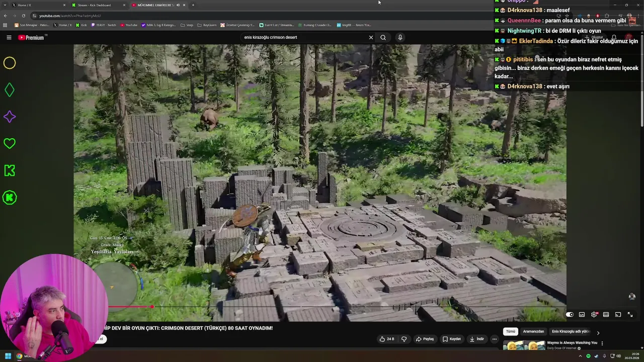Open Chrome from the taskbar
644x362 pixels.
pos(19,356)
